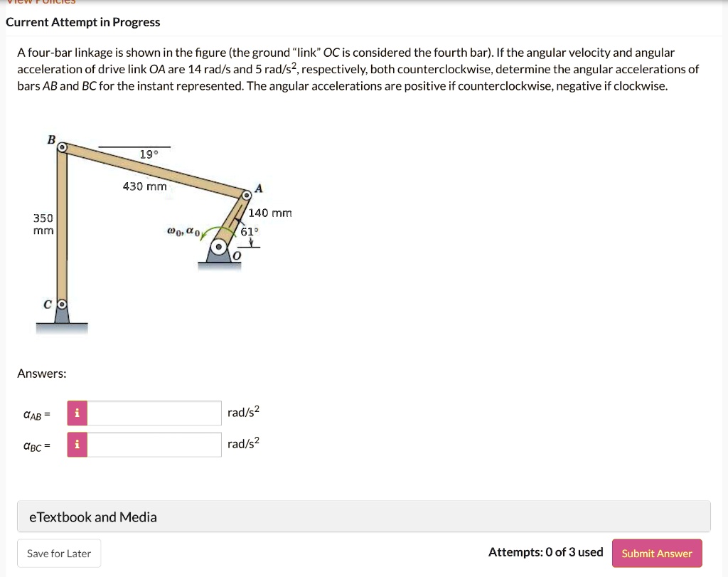Click the rad/s² unit next to αBC
The width and height of the screenshot is (728, 577).
[x=242, y=443]
